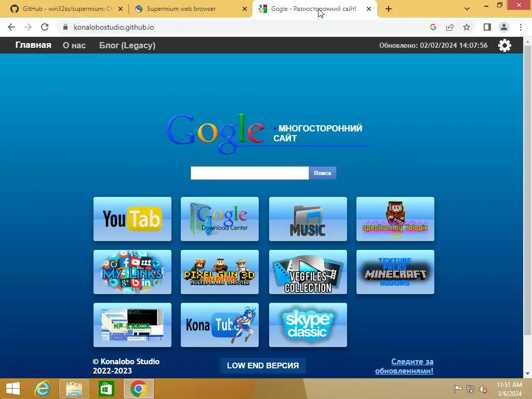This screenshot has width=532, height=399.
Task: Open Action Center flag tray icon
Action: click(x=458, y=389)
